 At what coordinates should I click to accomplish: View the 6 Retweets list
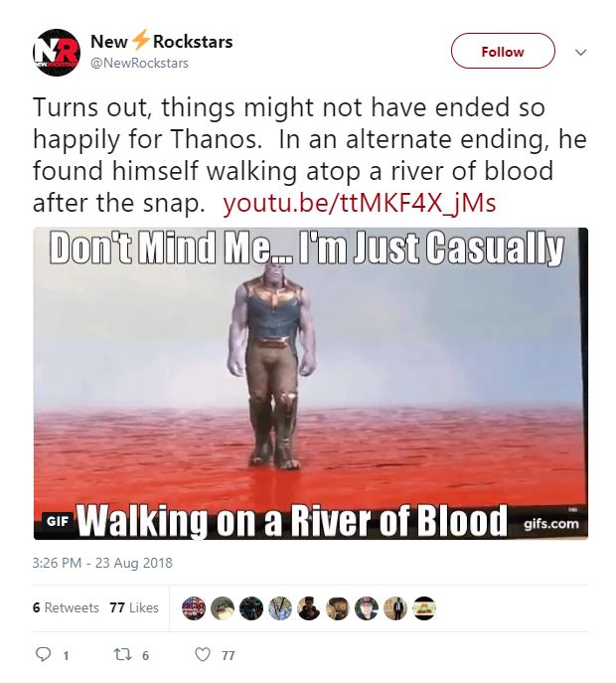click(66, 607)
